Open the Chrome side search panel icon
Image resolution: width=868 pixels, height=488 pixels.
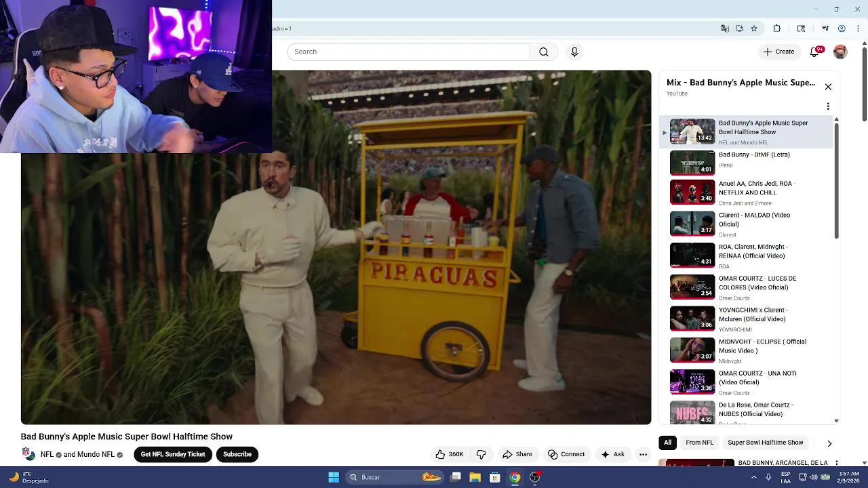coord(801,28)
